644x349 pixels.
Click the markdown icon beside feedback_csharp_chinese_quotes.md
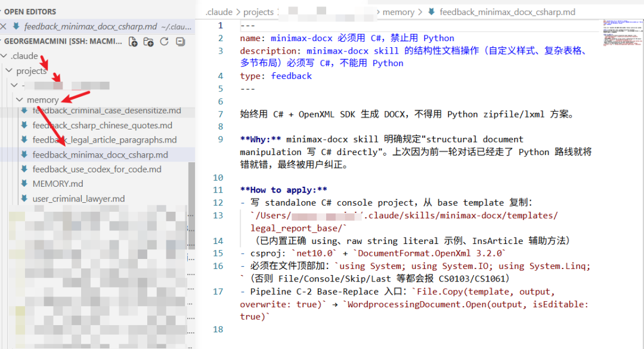tap(24, 125)
